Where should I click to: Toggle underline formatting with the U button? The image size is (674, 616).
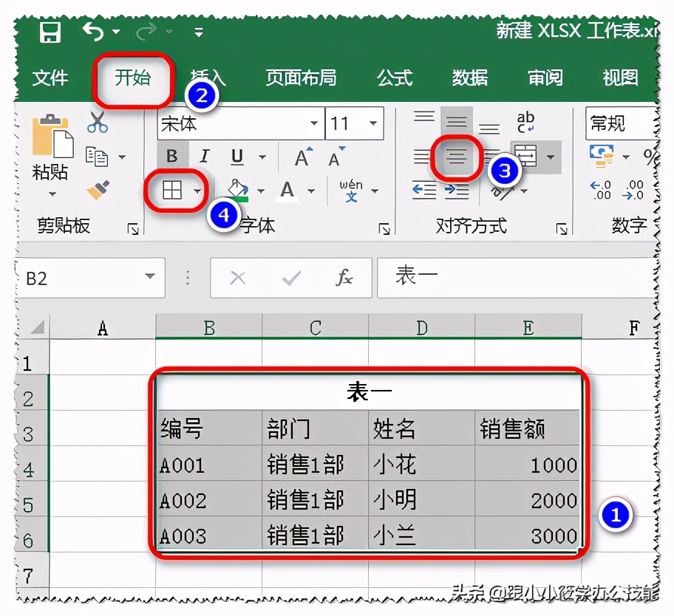(x=236, y=155)
